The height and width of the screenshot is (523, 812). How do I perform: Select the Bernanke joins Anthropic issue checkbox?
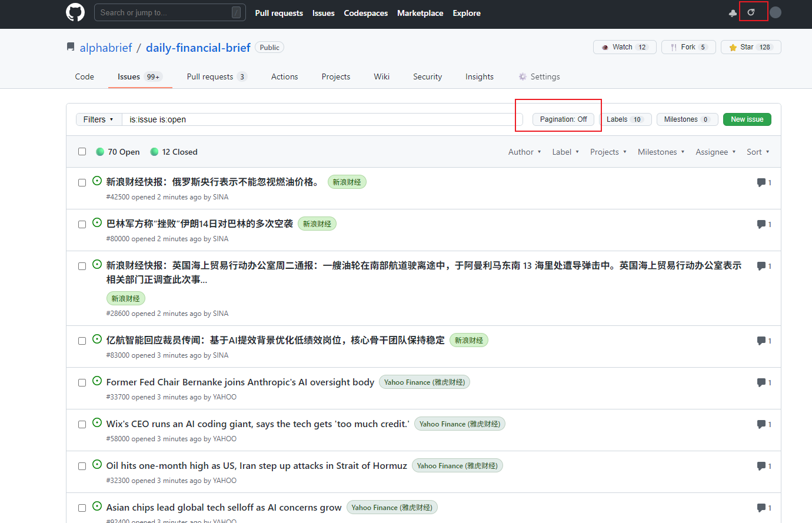[82, 382]
